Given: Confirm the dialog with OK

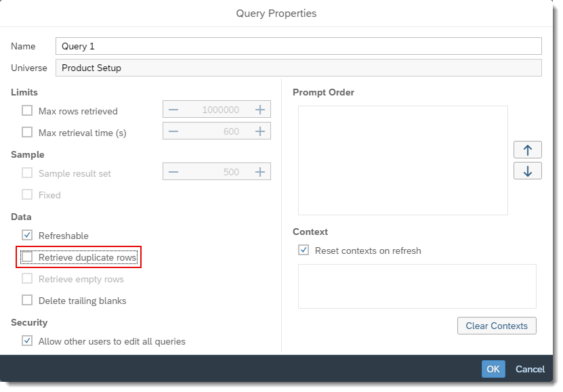Looking at the screenshot, I should click(493, 369).
